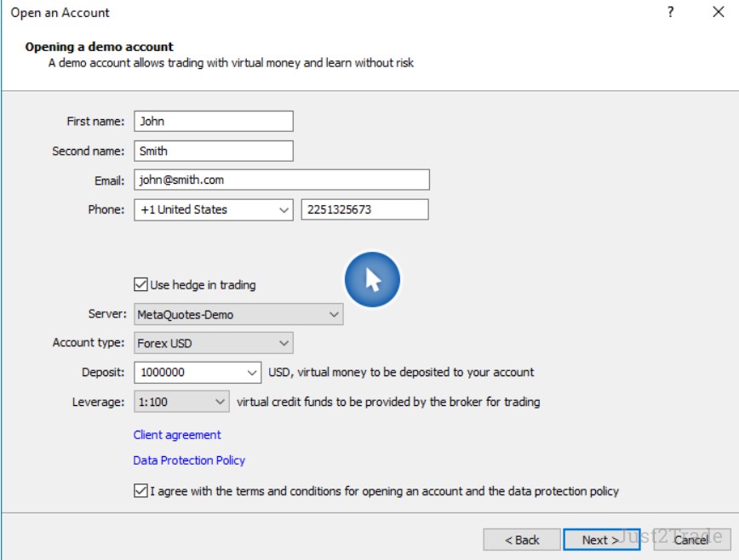
Task: Click the blue circular cursor indicator
Action: [x=372, y=279]
